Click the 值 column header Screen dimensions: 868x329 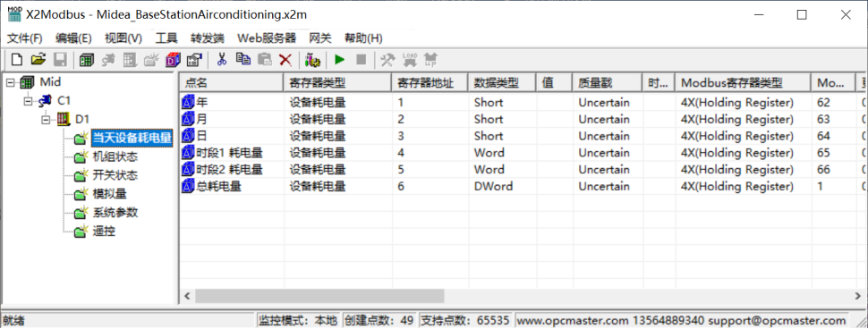coord(554,83)
